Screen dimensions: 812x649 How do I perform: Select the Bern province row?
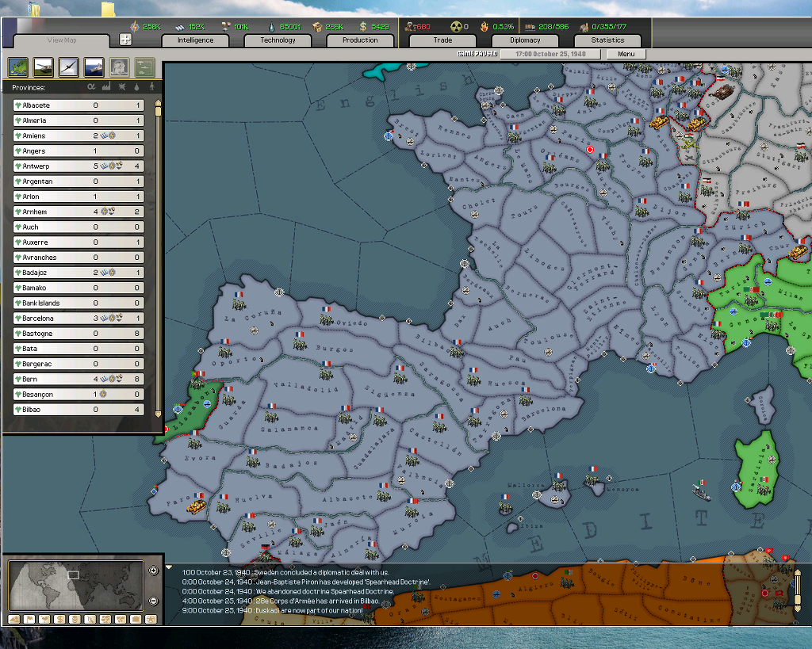click(x=79, y=379)
